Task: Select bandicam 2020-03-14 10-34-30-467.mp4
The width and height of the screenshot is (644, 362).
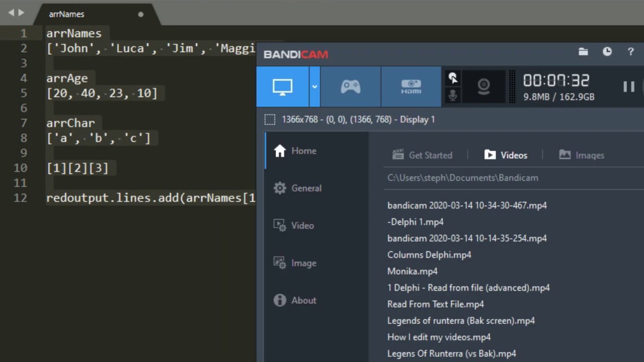Action: pyautogui.click(x=467, y=206)
